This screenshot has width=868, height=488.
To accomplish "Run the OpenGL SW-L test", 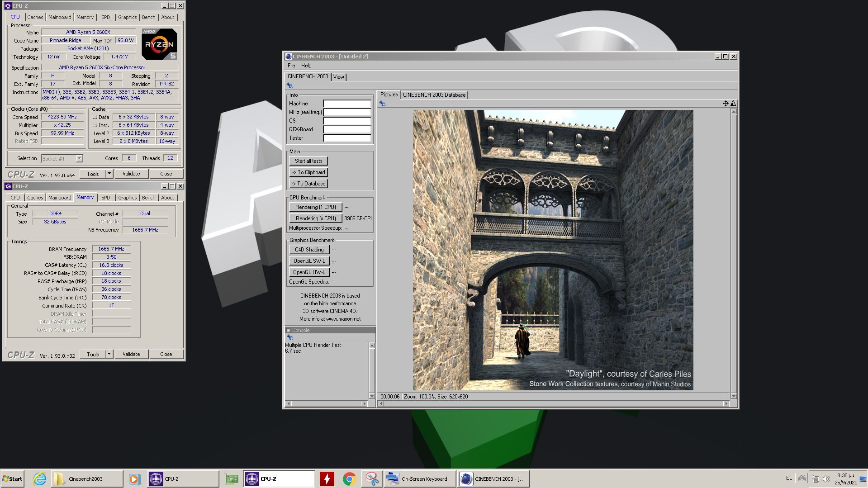I will 309,261.
